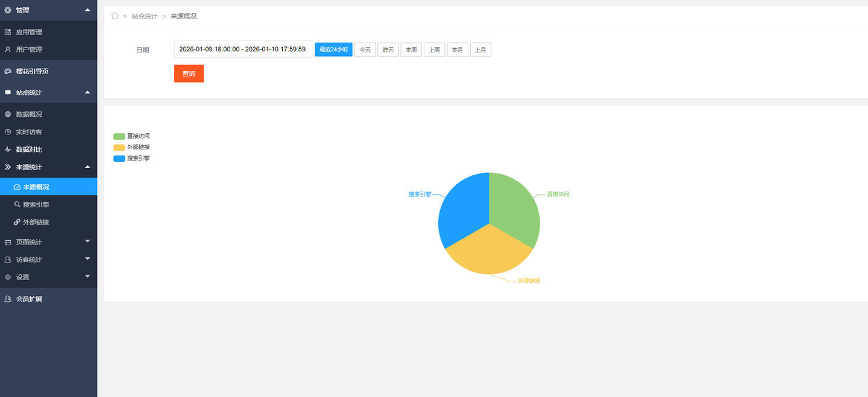The height and width of the screenshot is (397, 868).
Task: Select the 用户管理 user icon
Action: [8, 49]
